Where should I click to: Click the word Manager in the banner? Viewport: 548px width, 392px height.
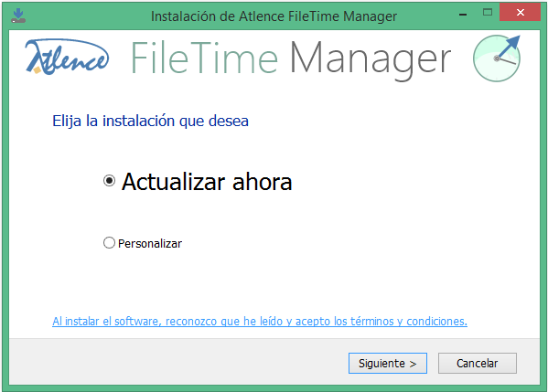click(371, 59)
